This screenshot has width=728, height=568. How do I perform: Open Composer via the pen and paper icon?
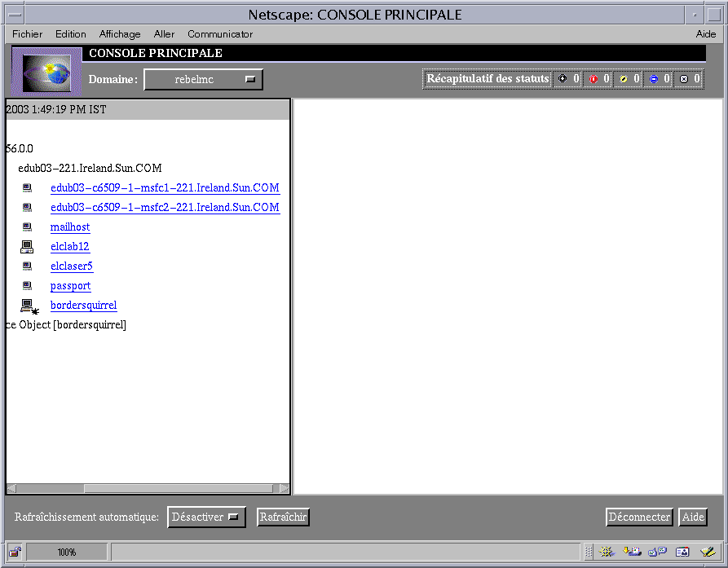(x=708, y=551)
